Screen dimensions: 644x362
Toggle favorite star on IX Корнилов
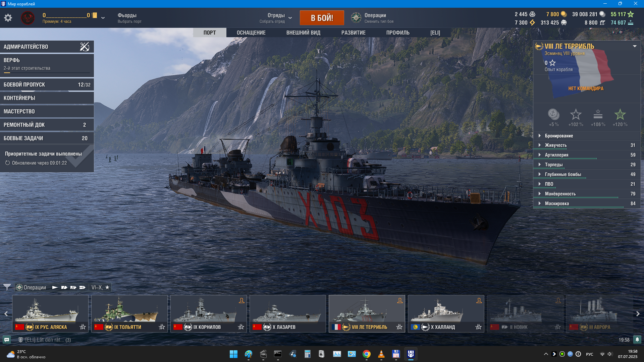[x=241, y=327]
